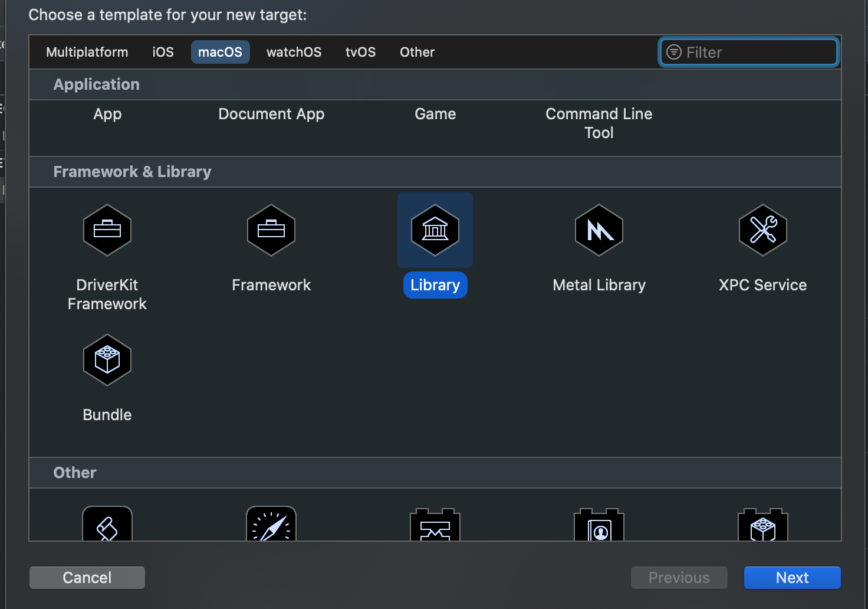Click the compass (Safari) icon under Other
Screen dimensions: 868x609
pos(271,524)
